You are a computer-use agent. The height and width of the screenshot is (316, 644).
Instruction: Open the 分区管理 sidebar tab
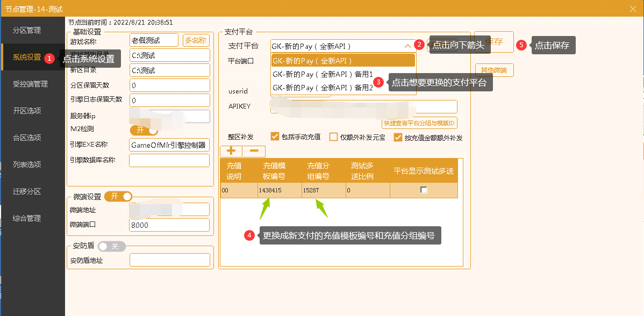point(27,30)
